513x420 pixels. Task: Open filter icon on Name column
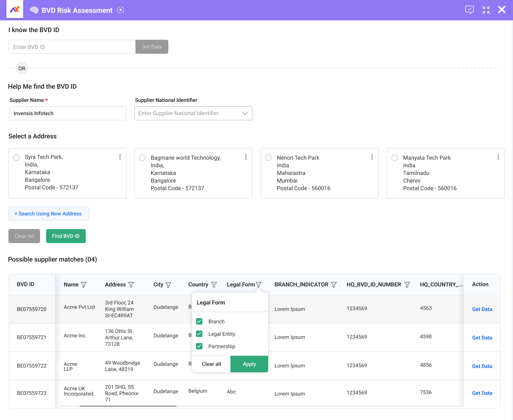point(84,285)
